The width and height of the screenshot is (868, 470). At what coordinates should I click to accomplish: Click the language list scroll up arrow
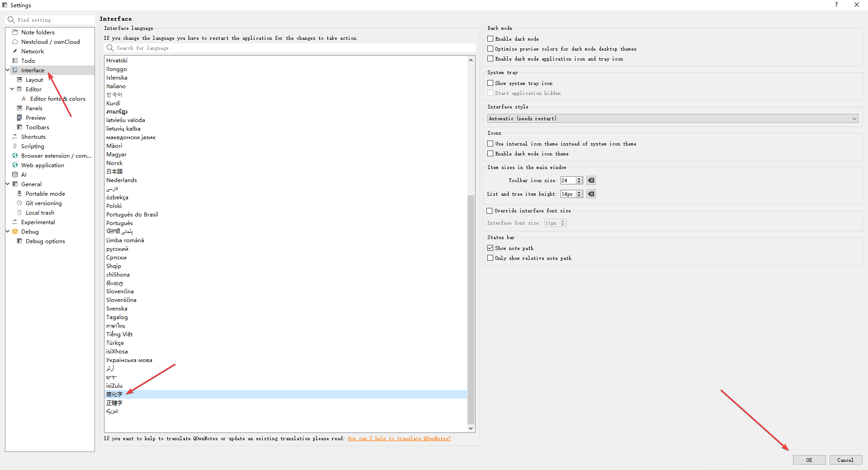471,60
